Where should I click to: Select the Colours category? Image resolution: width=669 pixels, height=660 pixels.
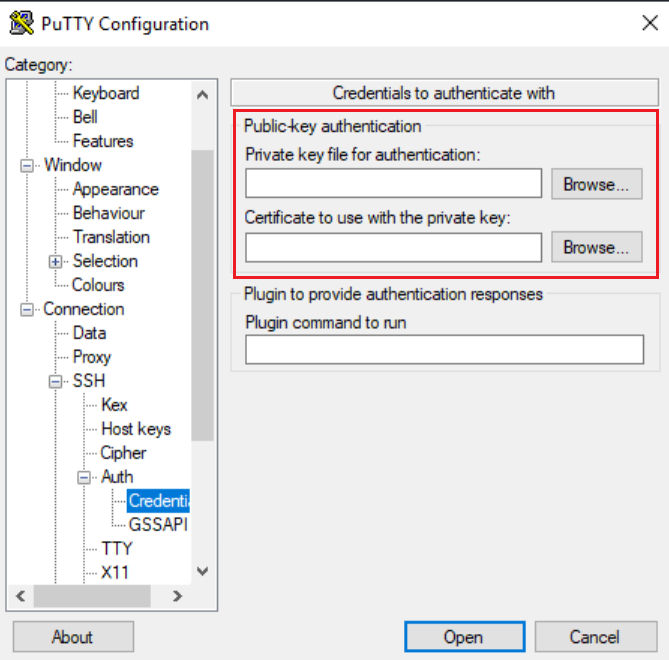click(98, 285)
